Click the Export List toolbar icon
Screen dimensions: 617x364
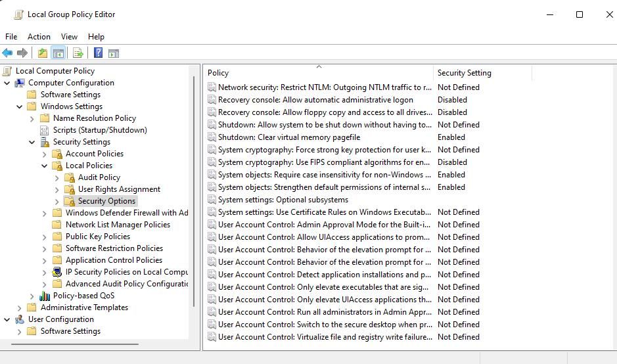(78, 53)
